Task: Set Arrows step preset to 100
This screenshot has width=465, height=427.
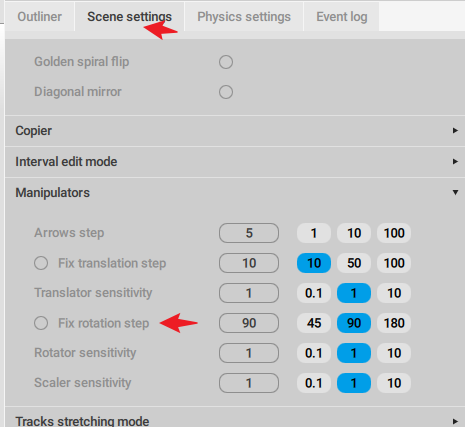Action: (394, 233)
